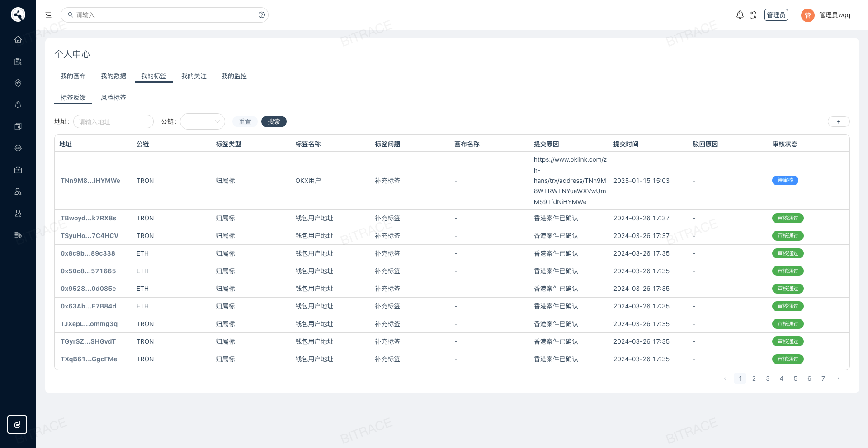
Task: Open notifications bell in top bar
Action: (x=740, y=15)
